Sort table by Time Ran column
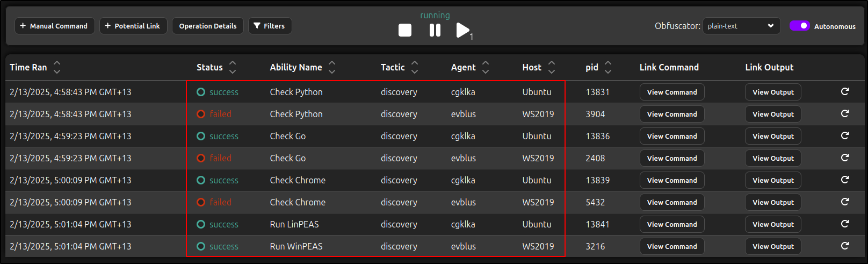 57,67
